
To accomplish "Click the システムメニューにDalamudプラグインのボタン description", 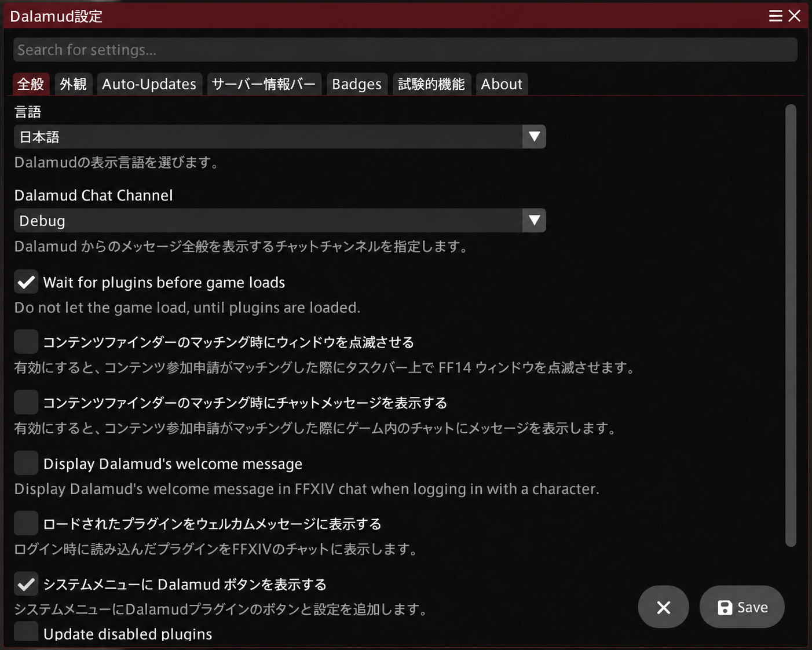I will pyautogui.click(x=221, y=609).
